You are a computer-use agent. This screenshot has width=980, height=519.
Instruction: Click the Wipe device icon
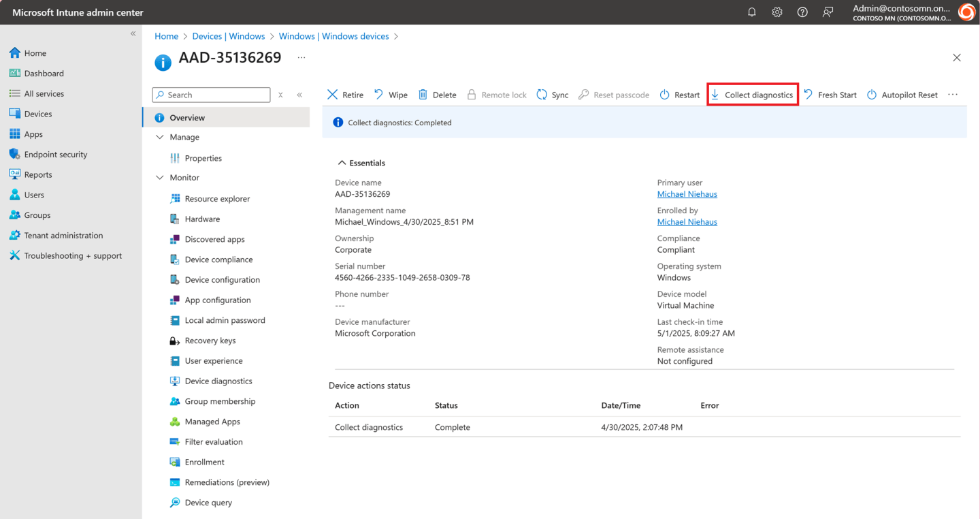pyautogui.click(x=391, y=95)
